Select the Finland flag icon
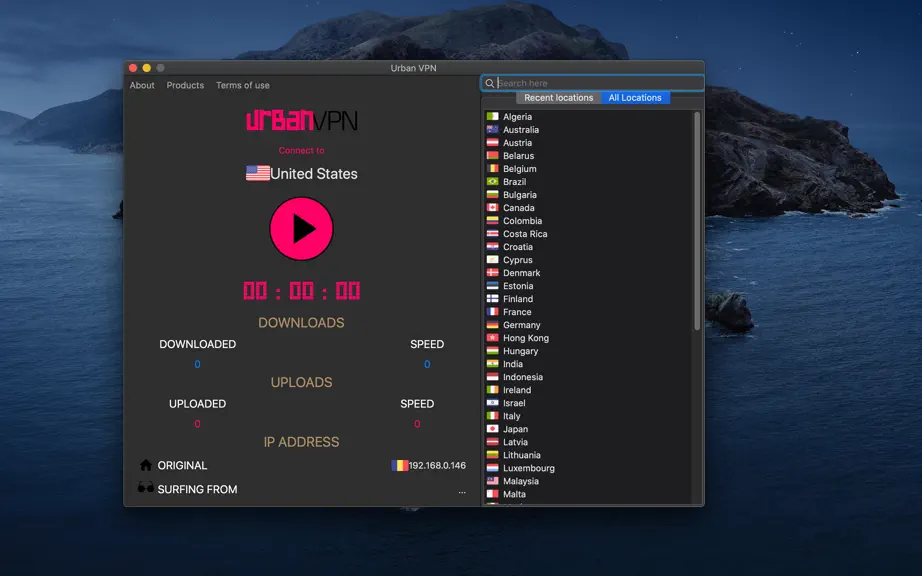 click(492, 299)
